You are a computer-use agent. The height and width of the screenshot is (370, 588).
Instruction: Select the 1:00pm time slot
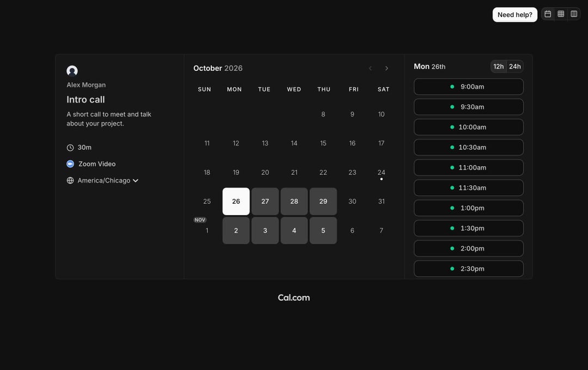pos(468,208)
